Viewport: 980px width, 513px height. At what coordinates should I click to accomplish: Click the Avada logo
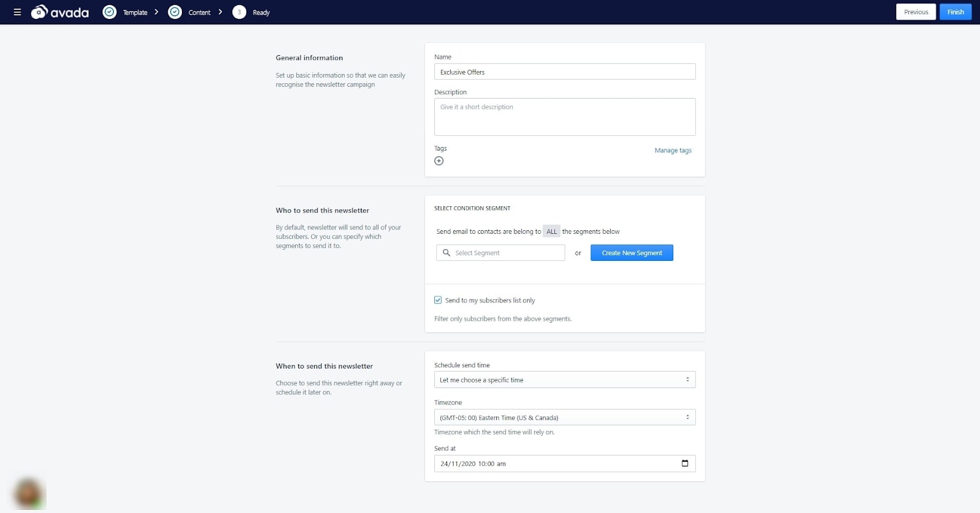[60, 12]
